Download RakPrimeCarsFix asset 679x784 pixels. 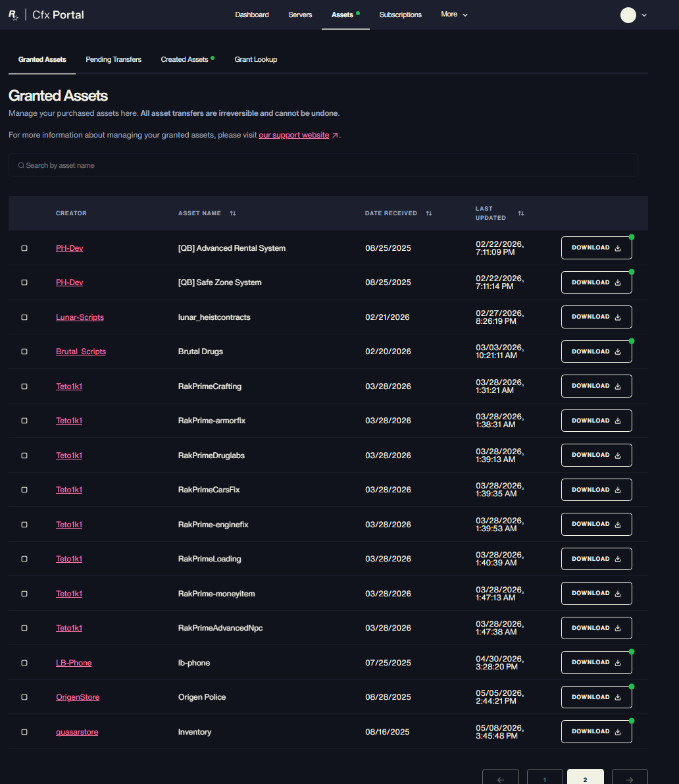coord(597,490)
